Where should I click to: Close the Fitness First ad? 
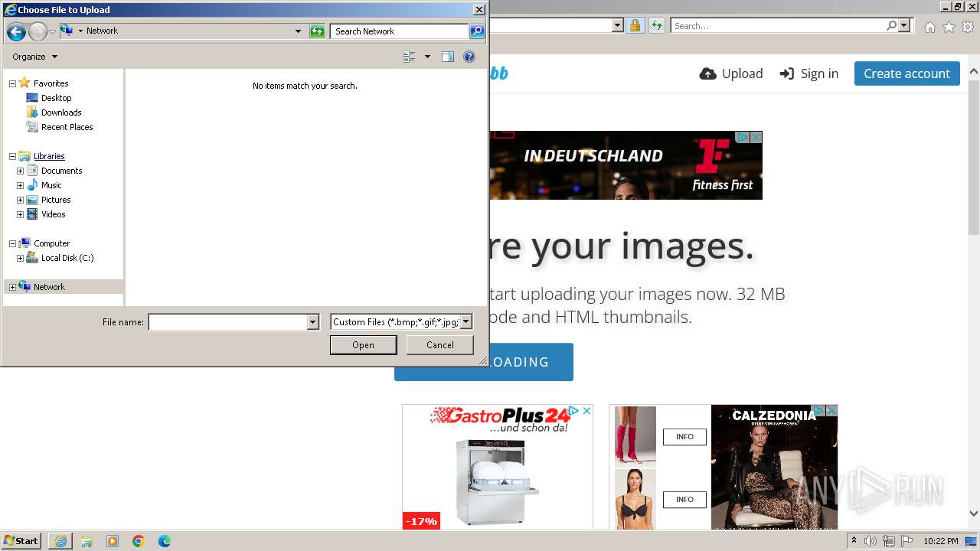click(x=756, y=138)
